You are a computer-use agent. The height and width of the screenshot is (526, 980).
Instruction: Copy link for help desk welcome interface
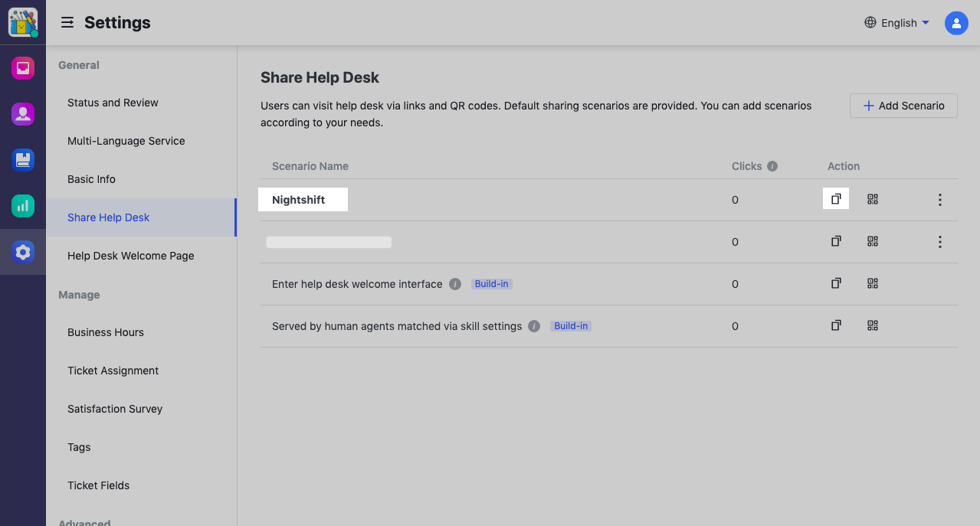click(x=836, y=283)
